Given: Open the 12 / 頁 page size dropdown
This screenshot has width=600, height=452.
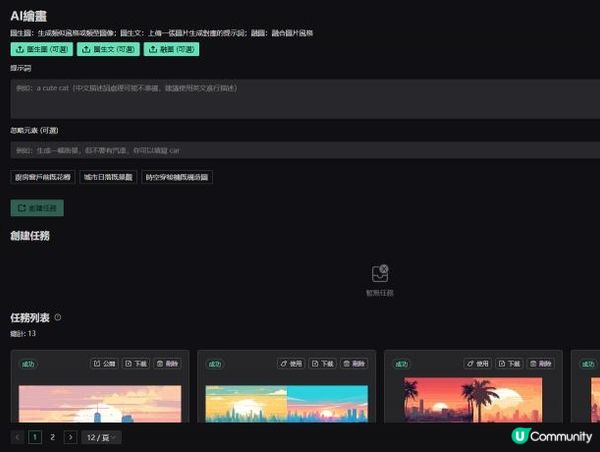Looking at the screenshot, I should (101, 437).
